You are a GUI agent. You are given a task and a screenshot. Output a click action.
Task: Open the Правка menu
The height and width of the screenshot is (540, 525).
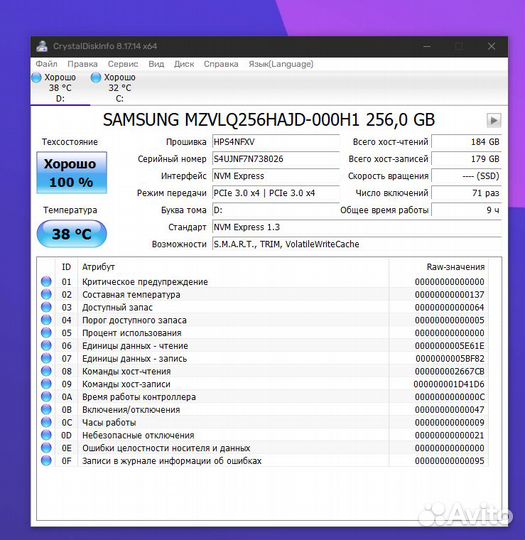[x=82, y=64]
